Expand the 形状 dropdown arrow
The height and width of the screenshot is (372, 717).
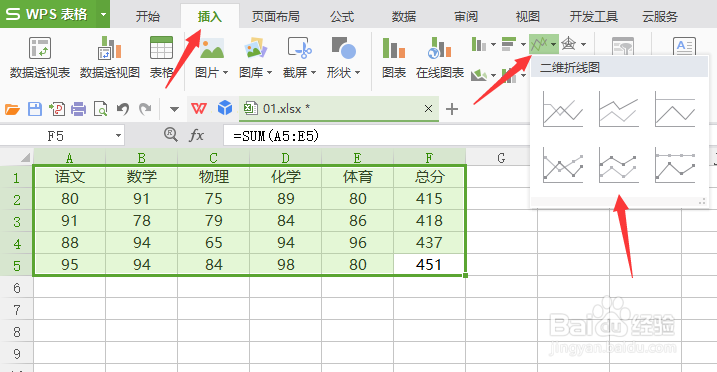(357, 73)
